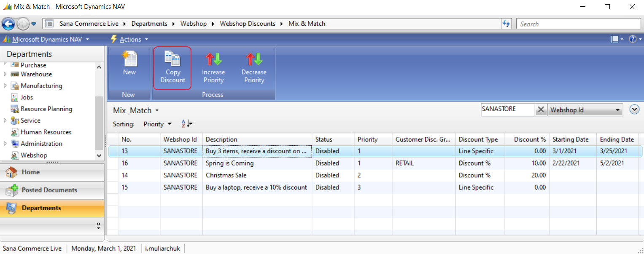The width and height of the screenshot is (644, 254).
Task: Click the Jobs department icon
Action: [x=15, y=97]
